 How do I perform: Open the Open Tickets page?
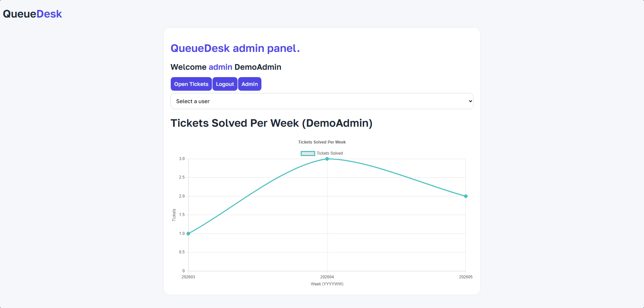pyautogui.click(x=191, y=84)
